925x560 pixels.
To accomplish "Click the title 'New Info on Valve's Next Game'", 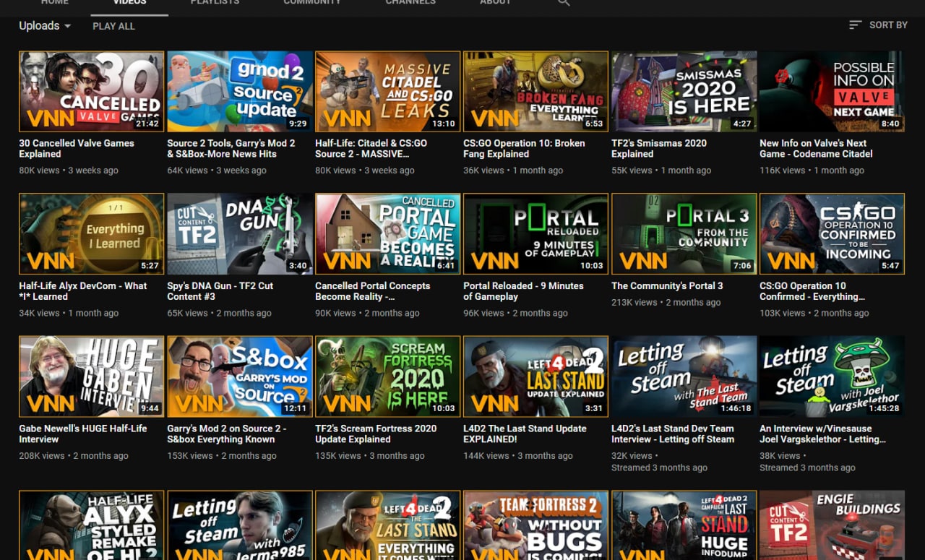I will click(x=816, y=148).
